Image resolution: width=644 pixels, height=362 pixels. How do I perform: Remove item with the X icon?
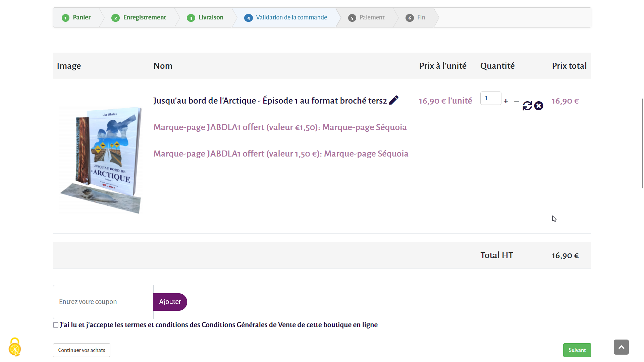tap(539, 106)
